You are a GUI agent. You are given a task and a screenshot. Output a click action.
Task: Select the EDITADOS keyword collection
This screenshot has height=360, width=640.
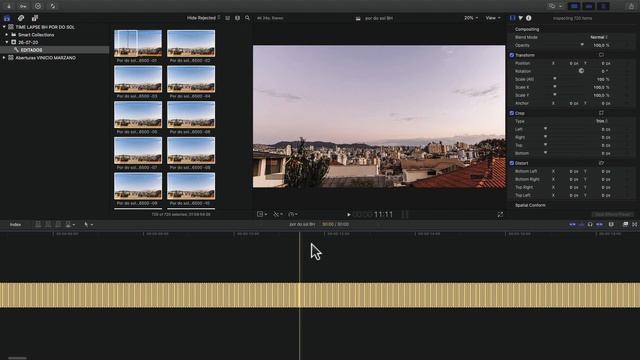click(55, 50)
